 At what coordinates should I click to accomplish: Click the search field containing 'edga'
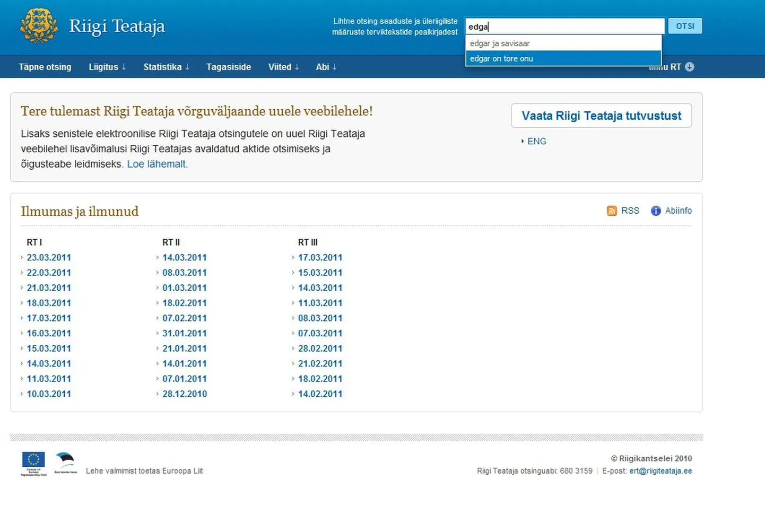point(564,26)
